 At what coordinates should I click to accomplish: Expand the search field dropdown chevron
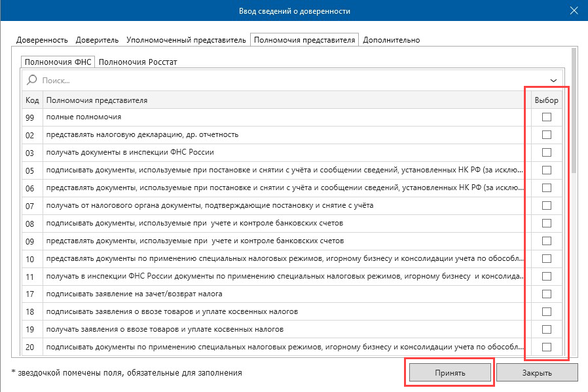[x=553, y=81]
